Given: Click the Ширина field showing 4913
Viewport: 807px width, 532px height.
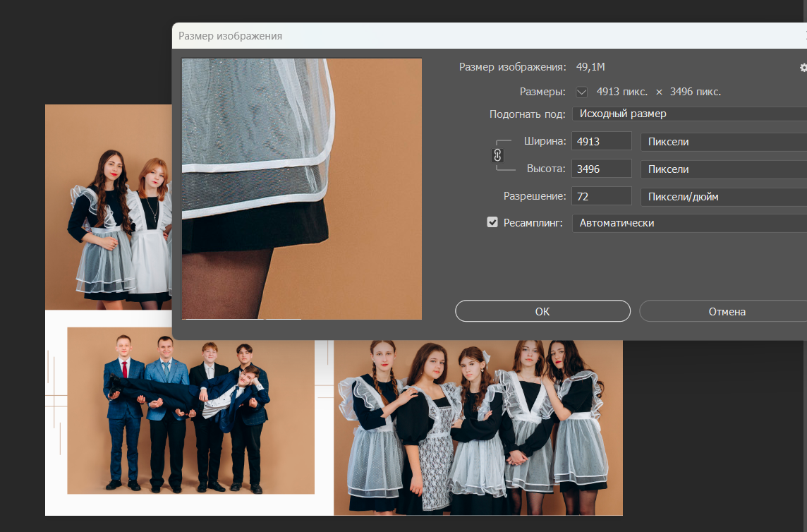Looking at the screenshot, I should click(602, 141).
